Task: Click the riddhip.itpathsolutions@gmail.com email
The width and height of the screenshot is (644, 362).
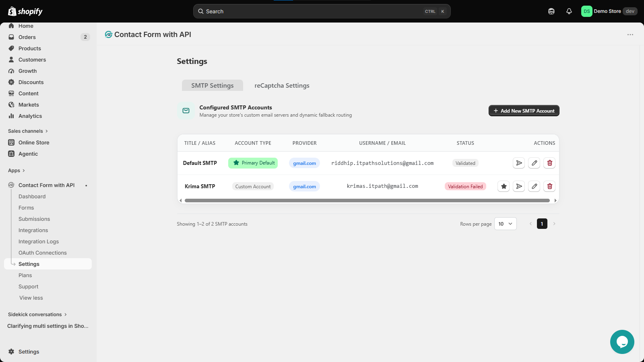Action: 382,163
